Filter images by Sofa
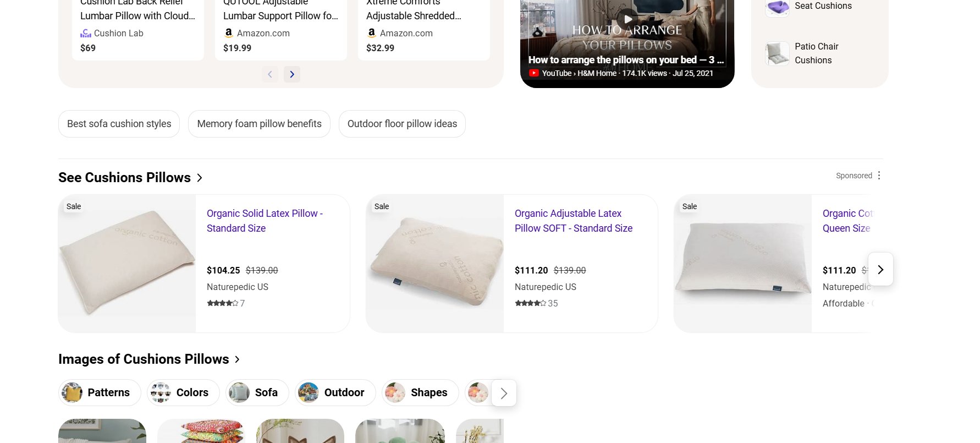 tap(257, 392)
